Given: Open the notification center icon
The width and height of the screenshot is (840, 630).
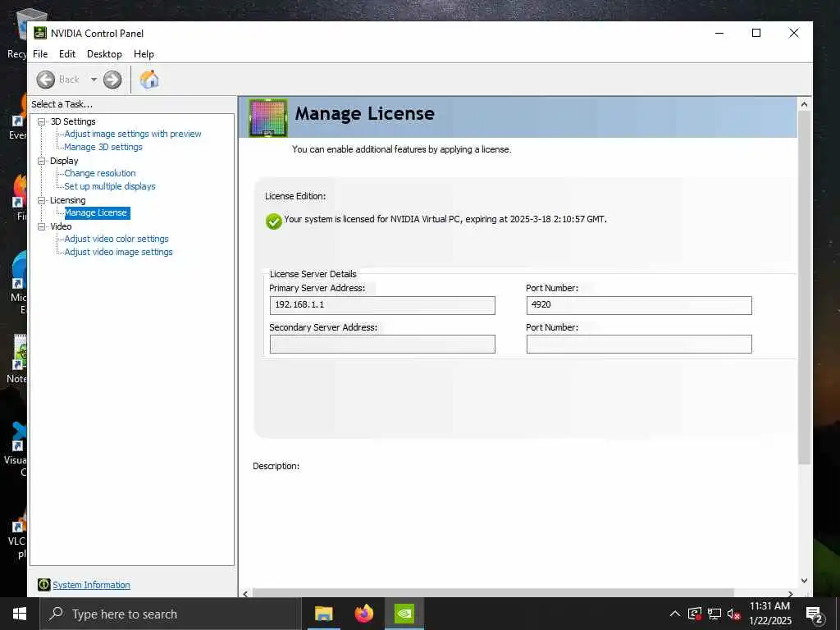Looking at the screenshot, I should [814, 614].
